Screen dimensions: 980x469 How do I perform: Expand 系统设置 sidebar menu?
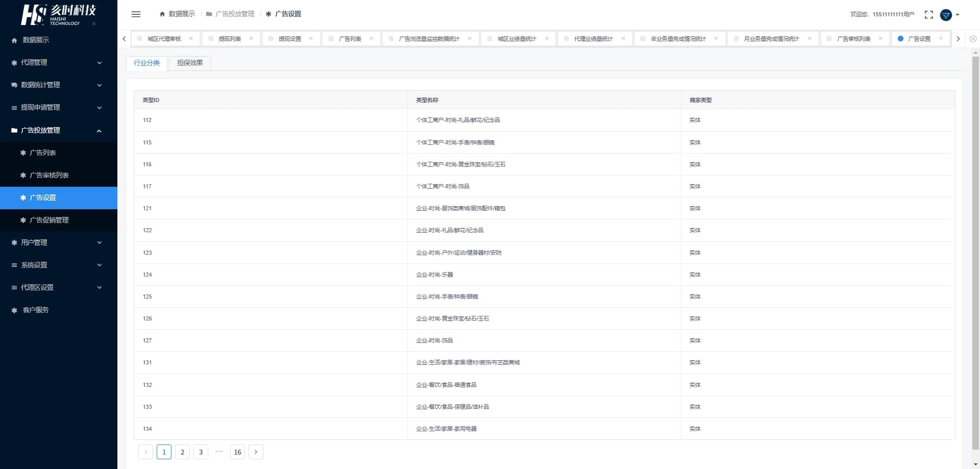[x=59, y=265]
